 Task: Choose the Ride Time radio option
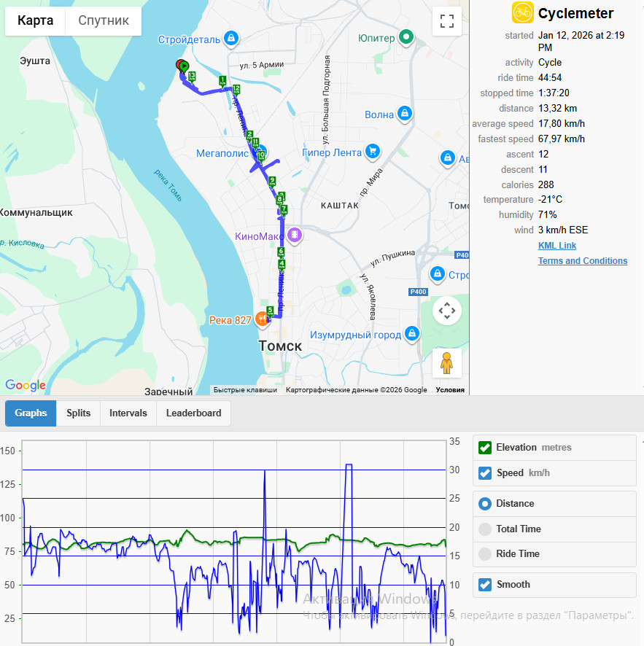[485, 554]
